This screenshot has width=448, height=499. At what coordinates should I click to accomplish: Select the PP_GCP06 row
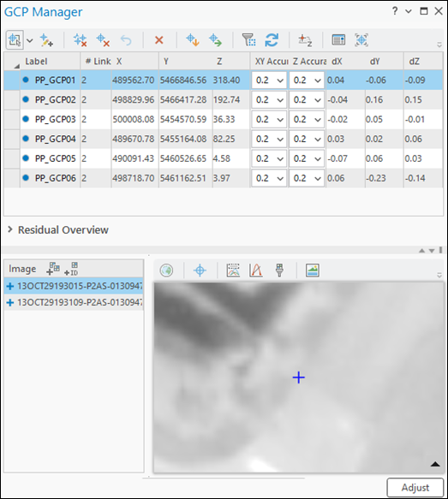(223, 178)
